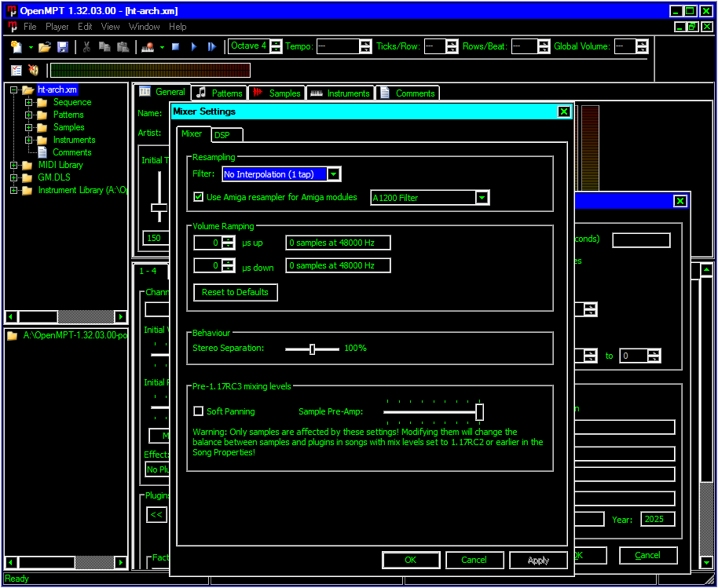Switch to the DSP tab in Mixer Settings
Screen dimensions: 718x588
(227, 135)
